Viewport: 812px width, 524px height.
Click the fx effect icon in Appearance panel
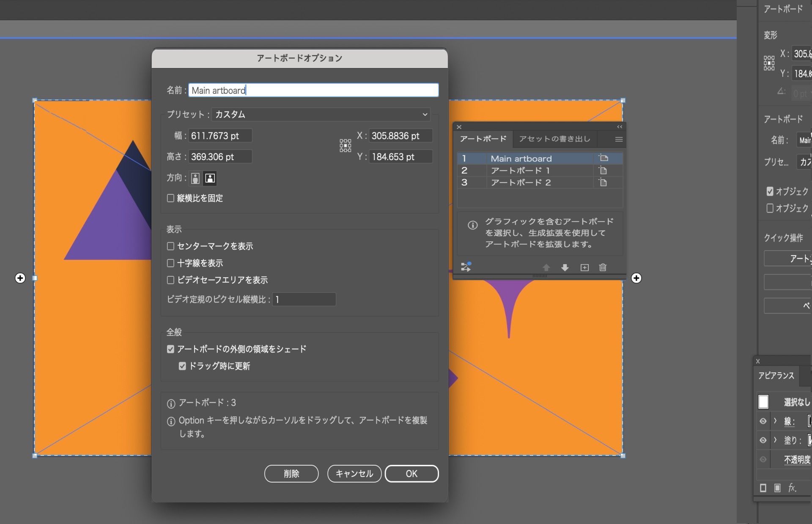pyautogui.click(x=792, y=487)
